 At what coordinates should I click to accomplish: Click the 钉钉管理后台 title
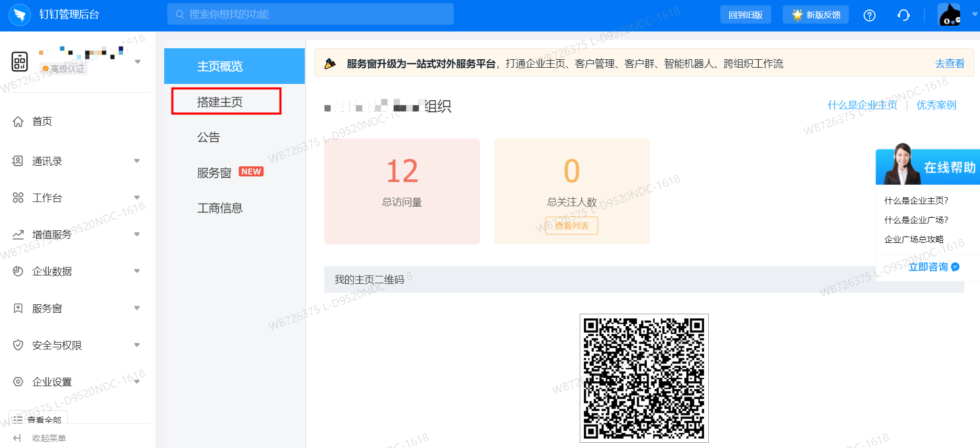tap(69, 15)
